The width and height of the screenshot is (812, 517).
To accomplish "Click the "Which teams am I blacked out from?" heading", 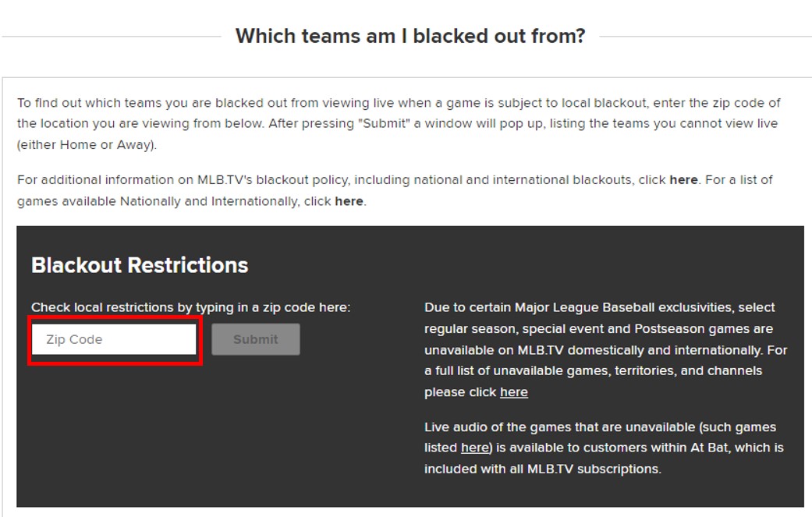I will click(x=410, y=36).
